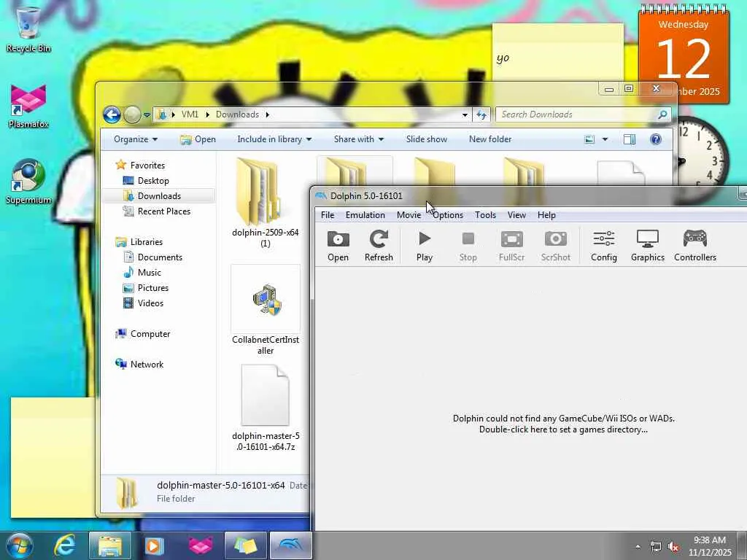Click VM1 in the address bar

click(x=190, y=114)
